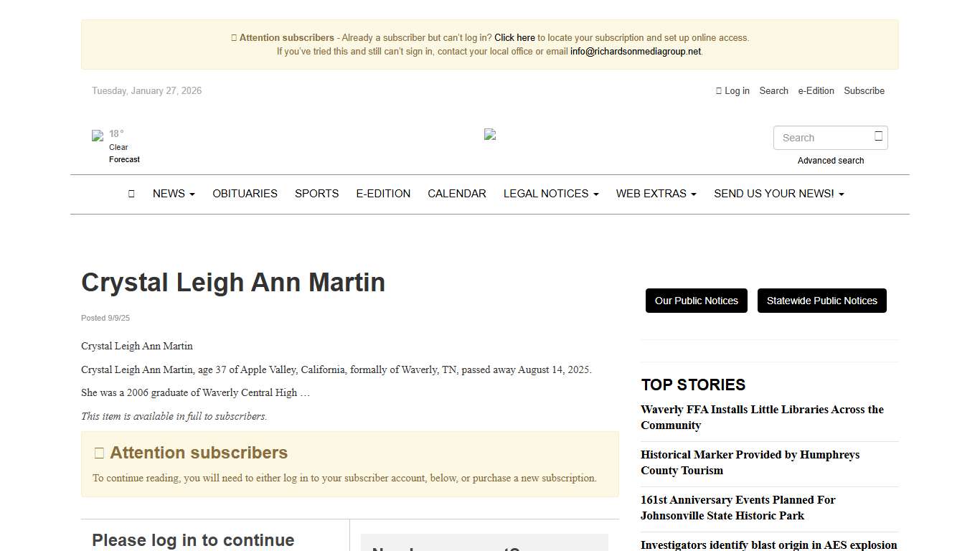
Task: Follow the 'Click here' subscriber access link
Action: coord(514,37)
